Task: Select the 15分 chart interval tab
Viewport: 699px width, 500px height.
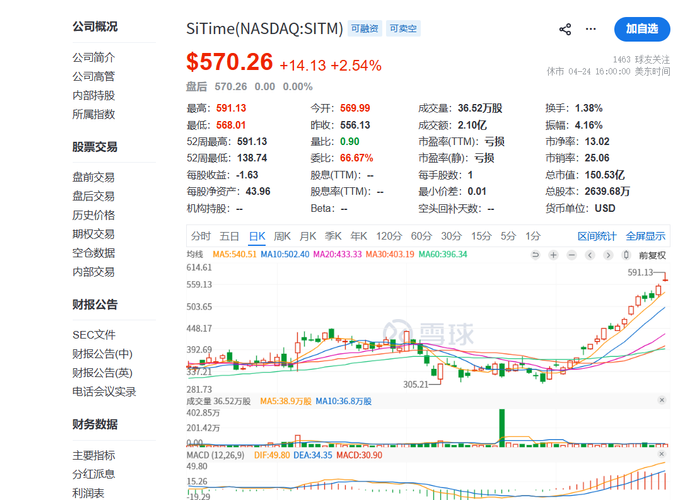Action: coord(481,236)
